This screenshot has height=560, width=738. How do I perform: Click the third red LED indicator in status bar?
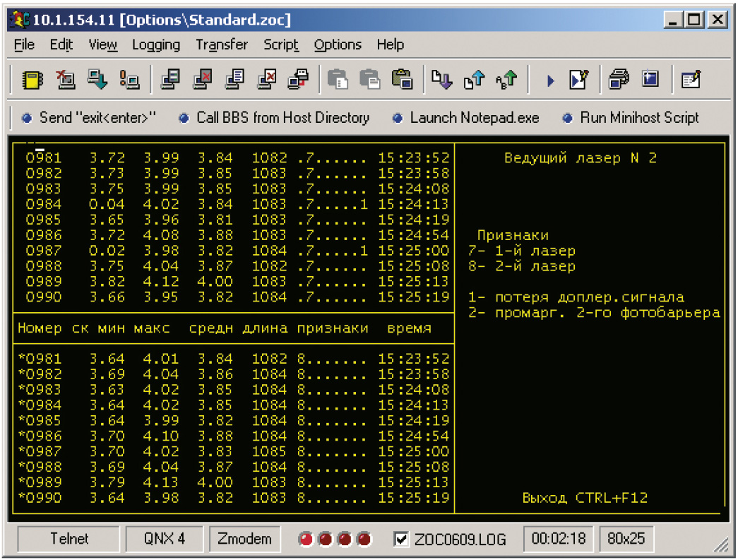(x=345, y=539)
